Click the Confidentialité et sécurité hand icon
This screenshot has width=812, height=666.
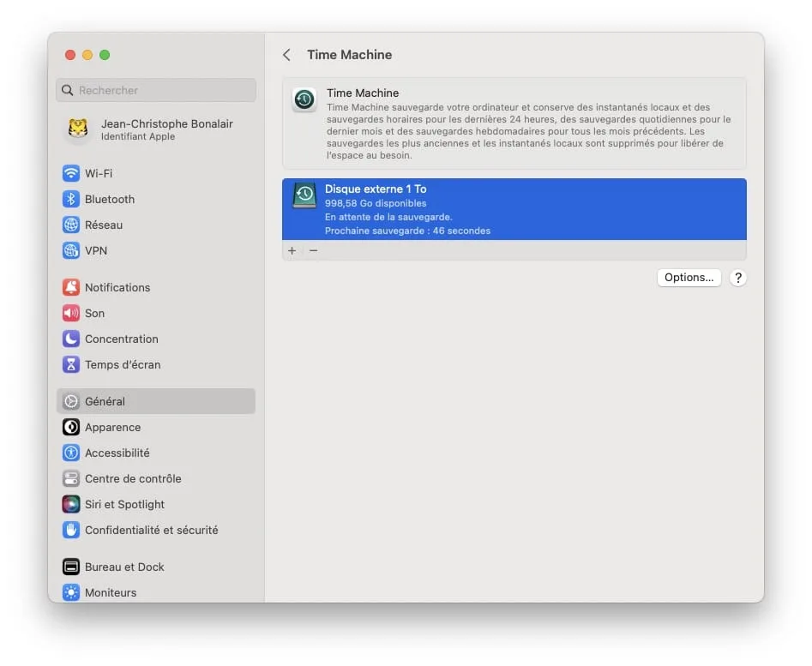click(x=71, y=531)
